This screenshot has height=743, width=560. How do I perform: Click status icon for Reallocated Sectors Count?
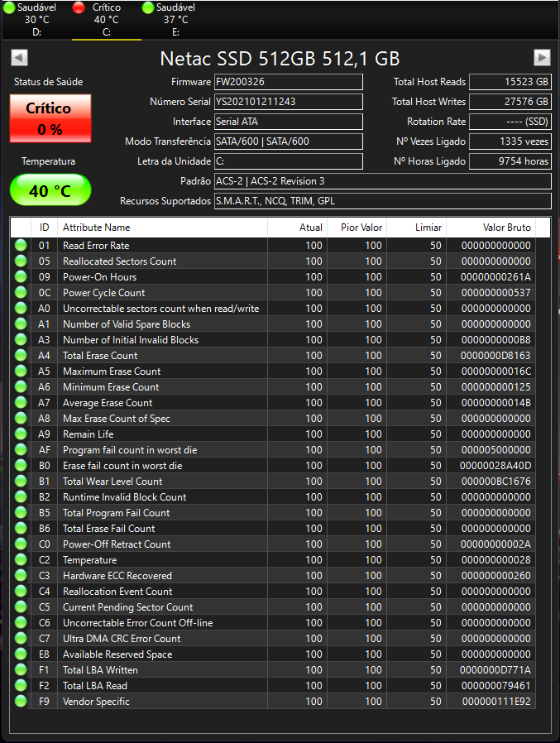point(21,261)
